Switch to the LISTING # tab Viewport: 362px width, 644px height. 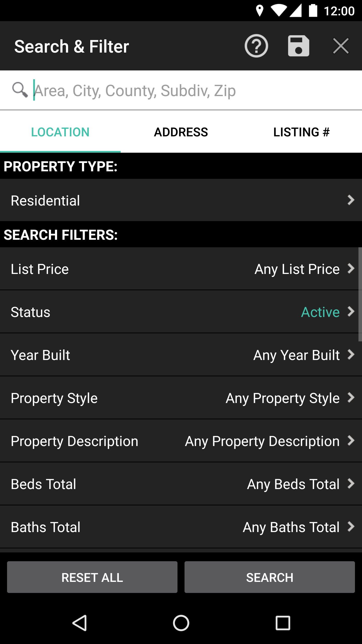302,132
